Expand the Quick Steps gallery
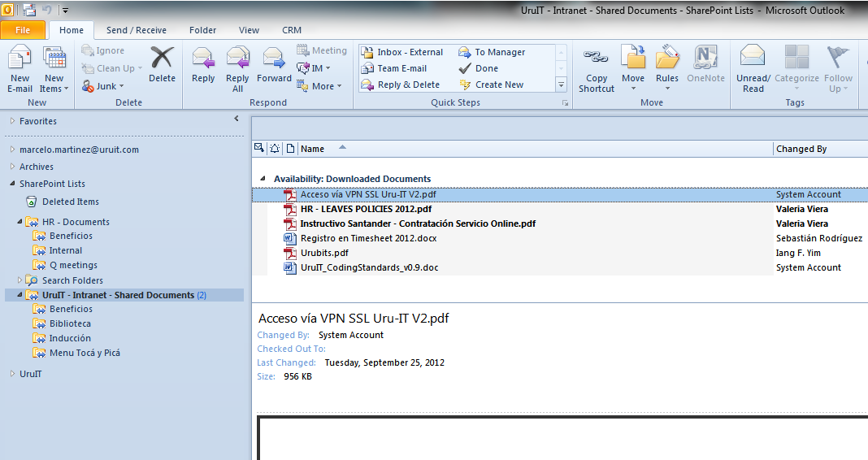 coord(562,85)
